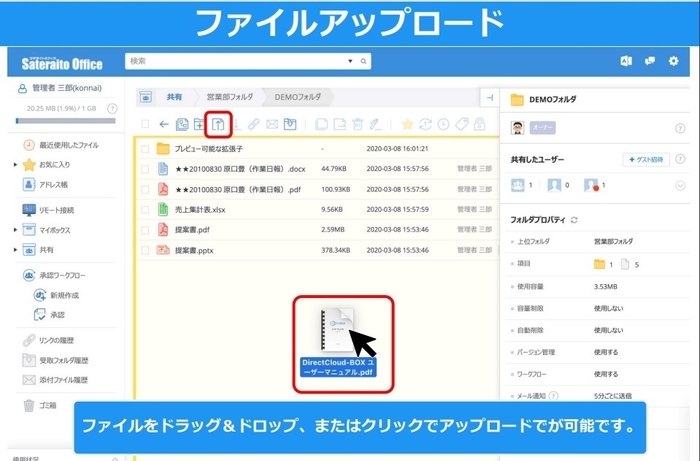The width and height of the screenshot is (700, 461).
Task: Click the language translate icon in header
Action: pos(626,61)
